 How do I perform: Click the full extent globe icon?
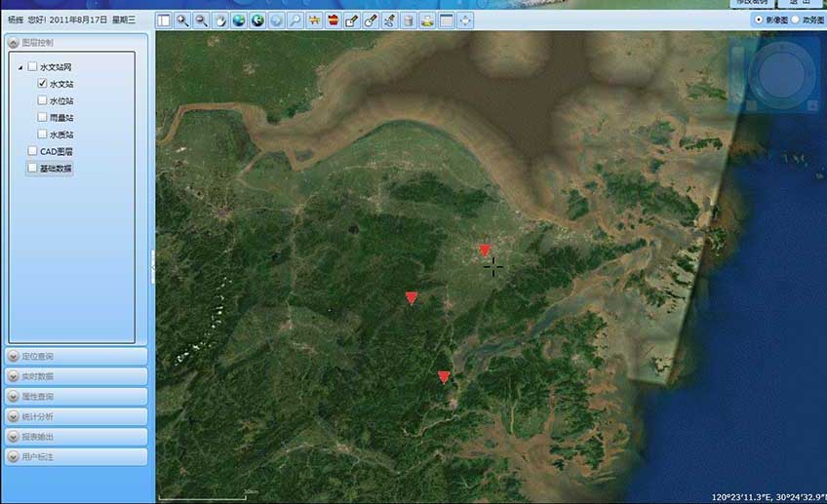pyautogui.click(x=239, y=20)
